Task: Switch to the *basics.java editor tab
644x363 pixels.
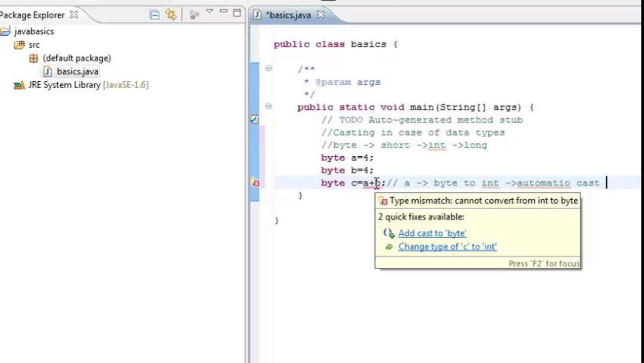Action: (x=288, y=15)
